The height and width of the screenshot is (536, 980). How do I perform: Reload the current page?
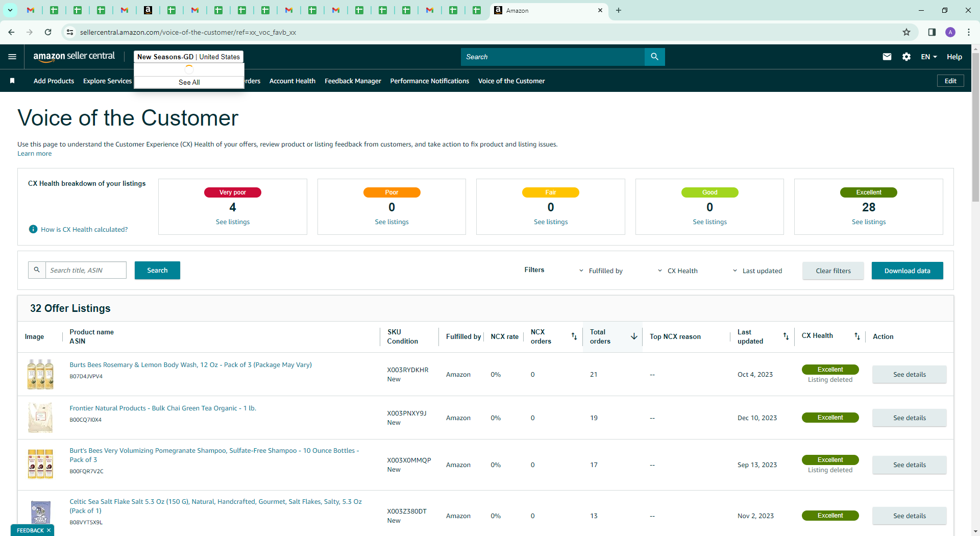coord(48,32)
